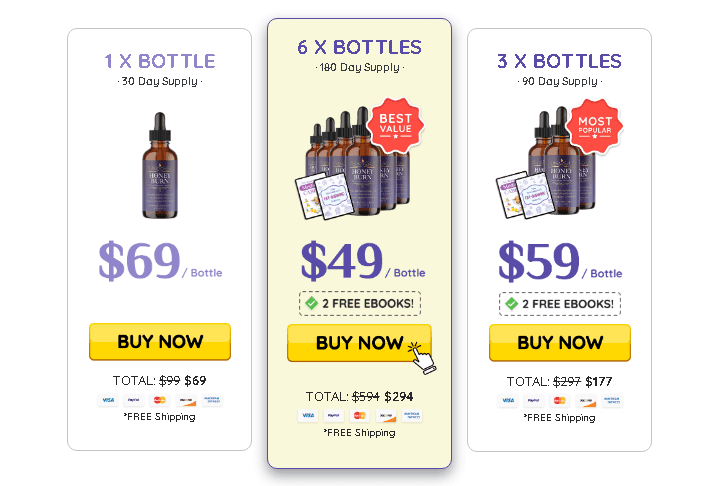Click the Best Value badge
The image size is (704, 486).
[x=396, y=125]
